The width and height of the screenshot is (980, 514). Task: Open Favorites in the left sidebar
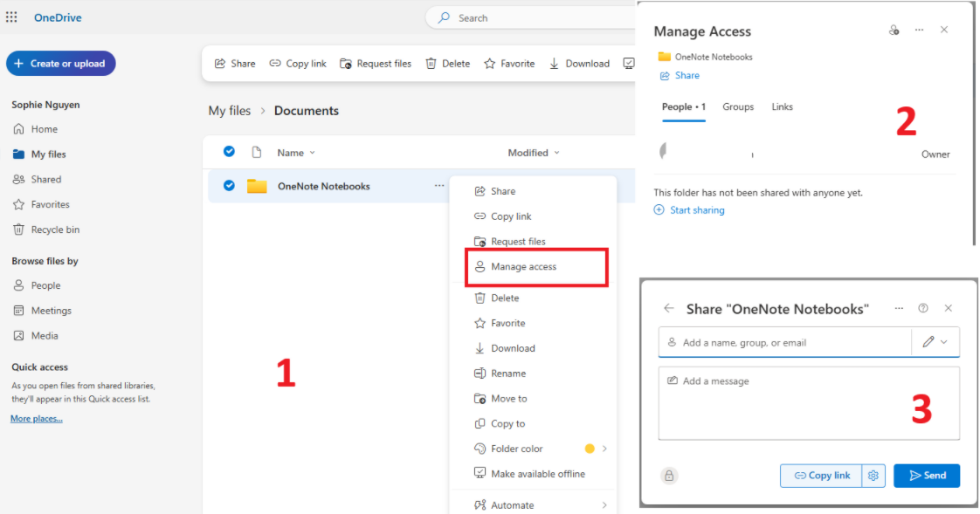click(x=41, y=204)
